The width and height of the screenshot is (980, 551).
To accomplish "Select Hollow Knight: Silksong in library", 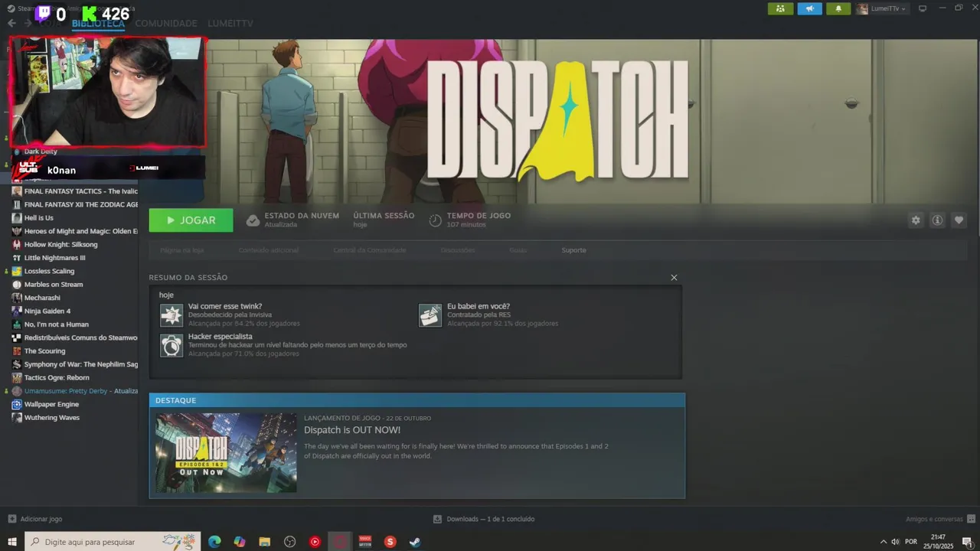I will 60,245.
